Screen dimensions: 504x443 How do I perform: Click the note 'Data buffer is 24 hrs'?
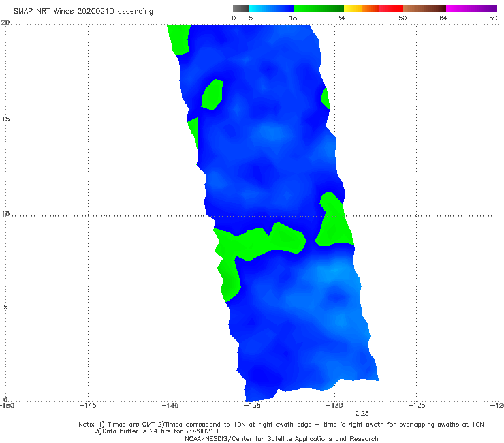157,431
